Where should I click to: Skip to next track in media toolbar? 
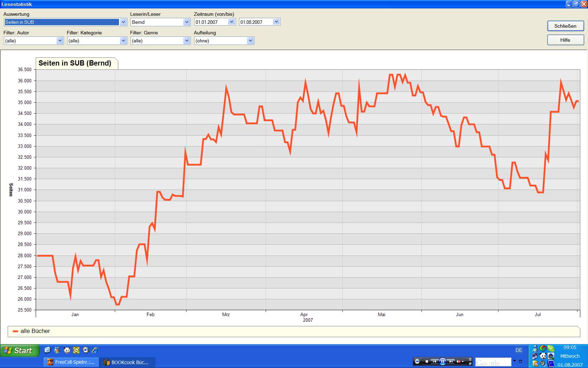[x=451, y=361]
